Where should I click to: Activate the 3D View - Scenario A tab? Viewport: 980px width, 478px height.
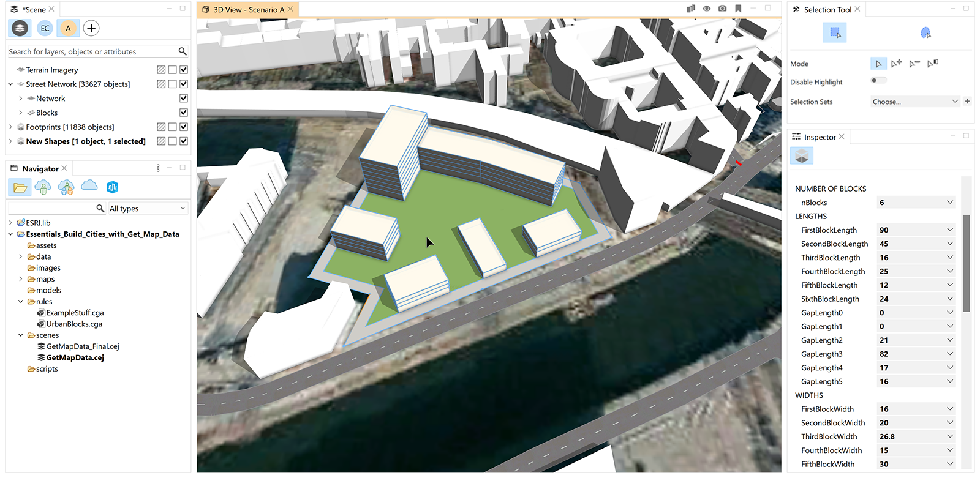(x=248, y=10)
